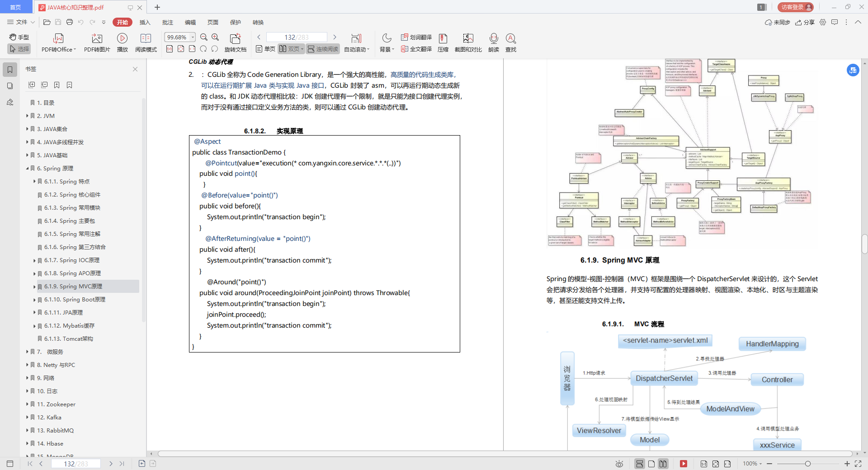
Task: Toggle eye-protection mode in status bar
Action: point(618,464)
